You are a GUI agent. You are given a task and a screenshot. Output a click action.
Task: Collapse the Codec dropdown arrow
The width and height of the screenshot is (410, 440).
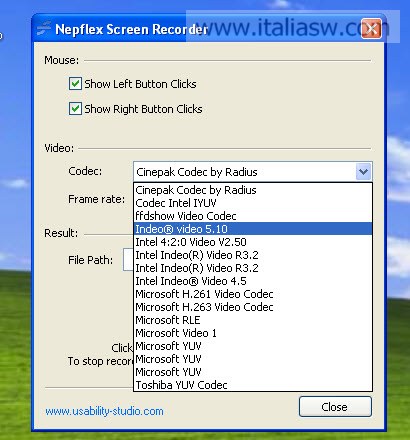363,172
